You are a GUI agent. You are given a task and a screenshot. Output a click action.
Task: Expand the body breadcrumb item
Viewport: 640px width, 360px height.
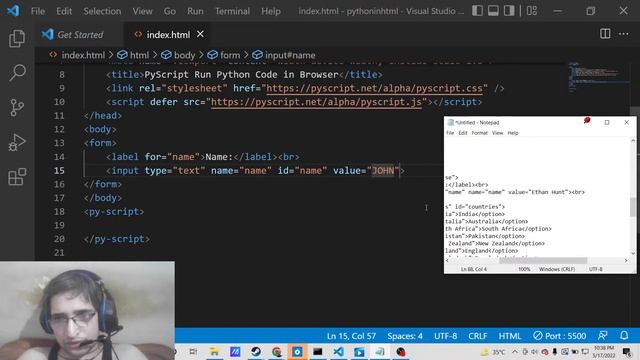pyautogui.click(x=184, y=55)
